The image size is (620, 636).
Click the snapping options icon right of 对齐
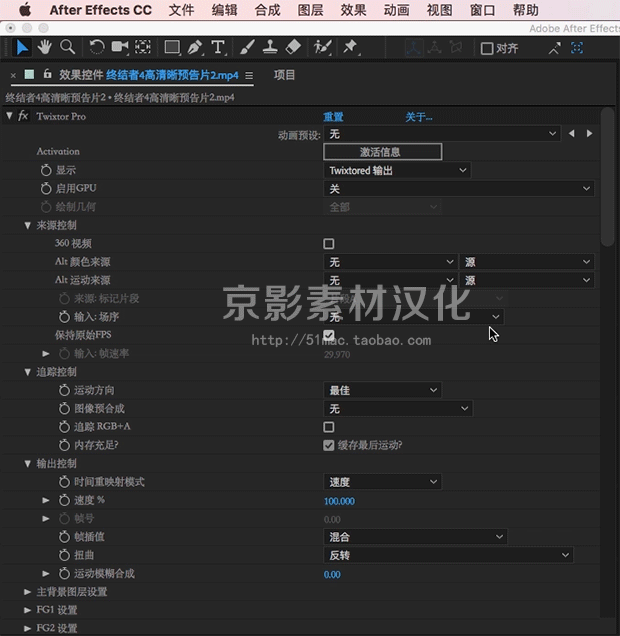click(x=554, y=48)
